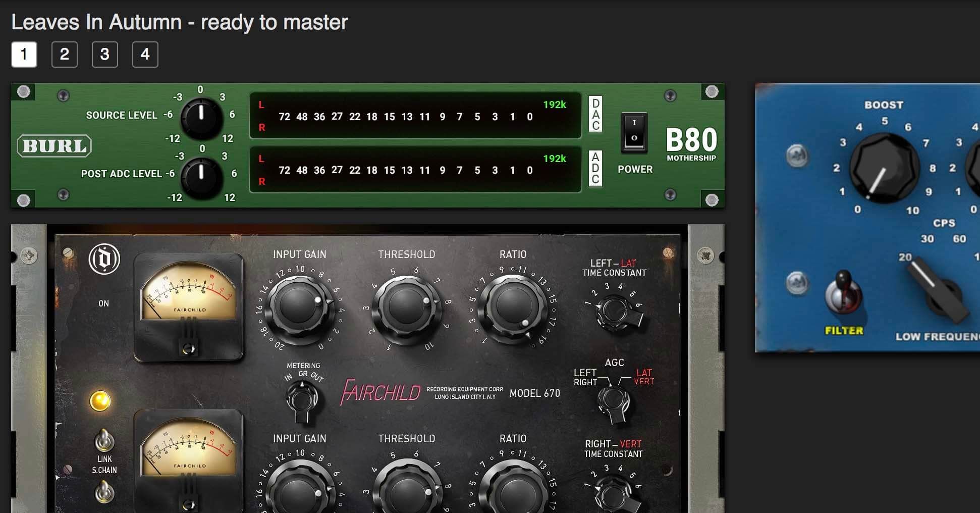The width and height of the screenshot is (980, 513).
Task: Select page button 1
Action: coord(24,55)
